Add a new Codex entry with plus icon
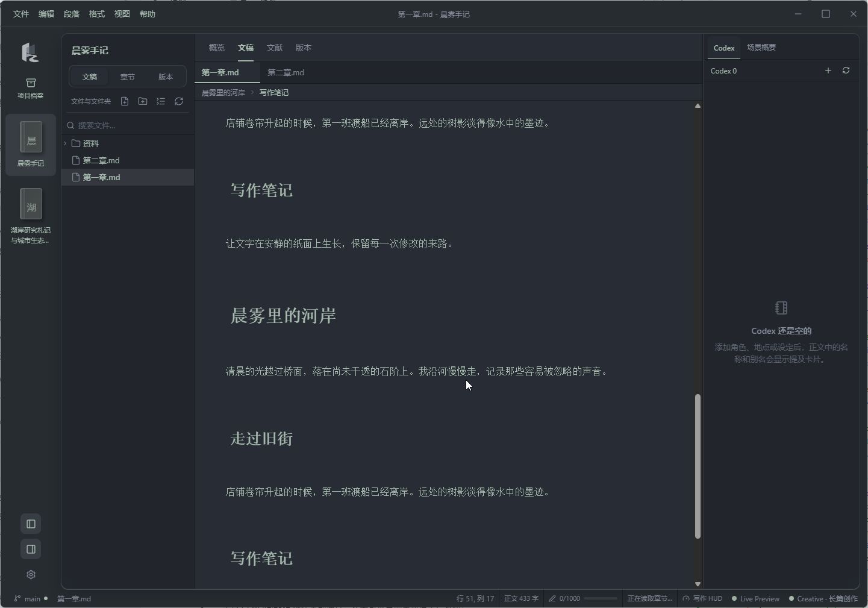The image size is (868, 608). tap(828, 71)
